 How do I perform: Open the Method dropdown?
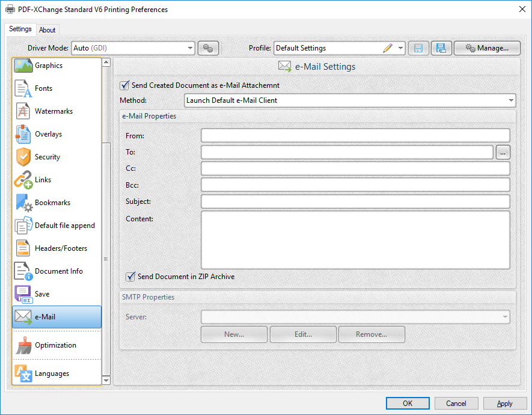[x=350, y=100]
